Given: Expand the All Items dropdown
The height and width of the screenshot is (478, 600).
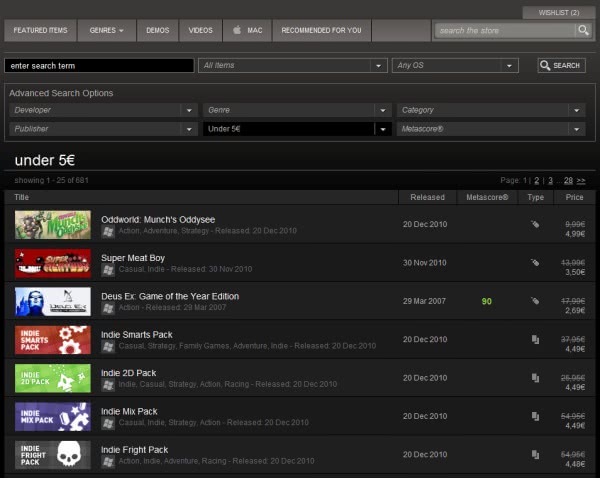Looking at the screenshot, I should pos(293,65).
